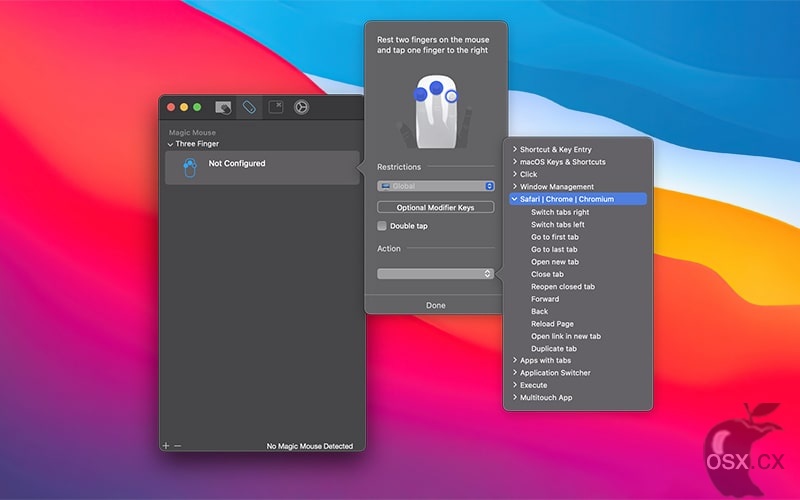Toggle the Double tap checkbox
Screen dimensions: 800x500
[382, 226]
